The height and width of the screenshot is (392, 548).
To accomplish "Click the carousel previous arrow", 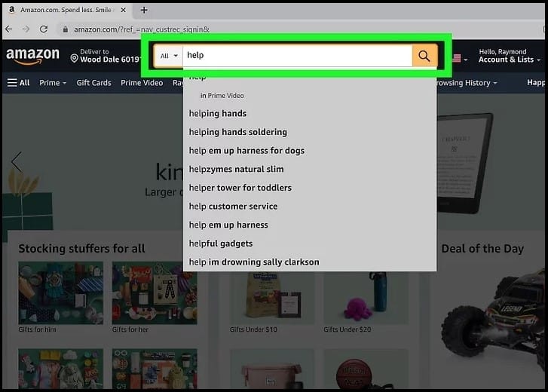I will pos(17,162).
